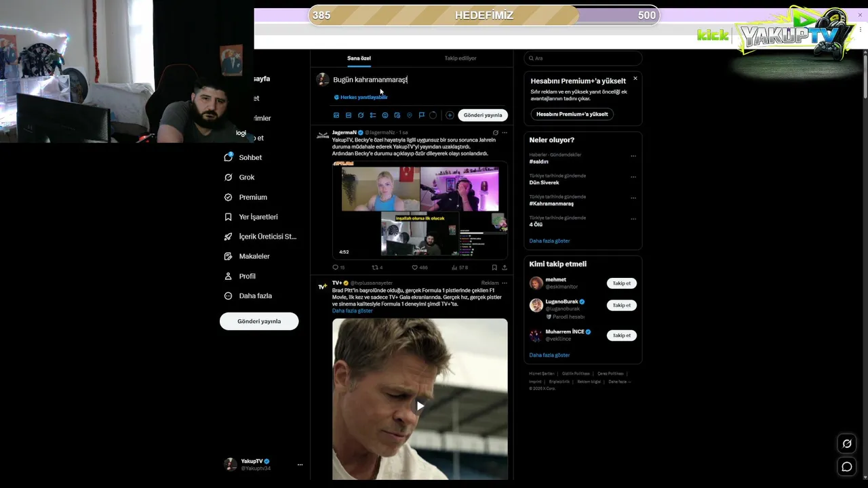Add another post to the thread
The height and width of the screenshot is (488, 868).
(449, 115)
